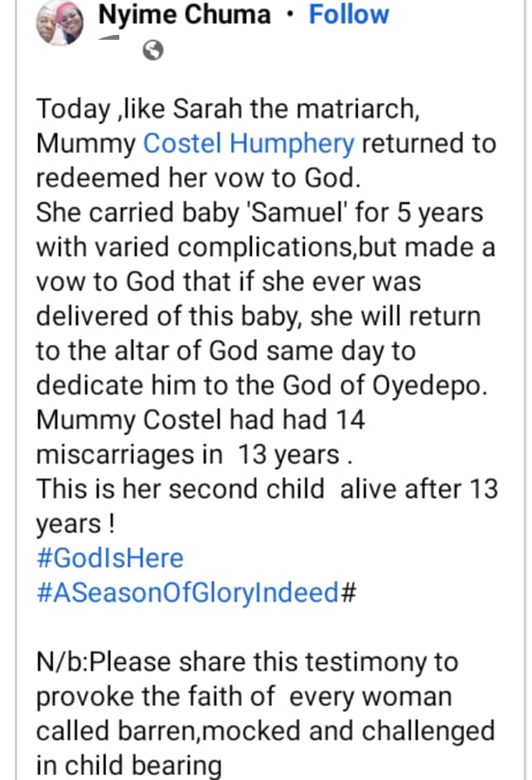
Task: Click the 'miscarriages in 13 years' line
Action: (x=195, y=455)
